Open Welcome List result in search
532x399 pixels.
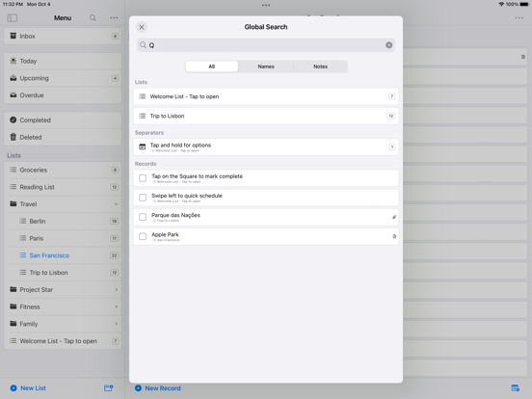pos(266,96)
